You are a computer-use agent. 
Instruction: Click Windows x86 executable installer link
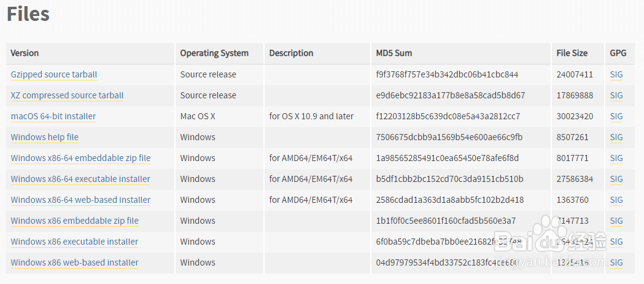(x=74, y=242)
